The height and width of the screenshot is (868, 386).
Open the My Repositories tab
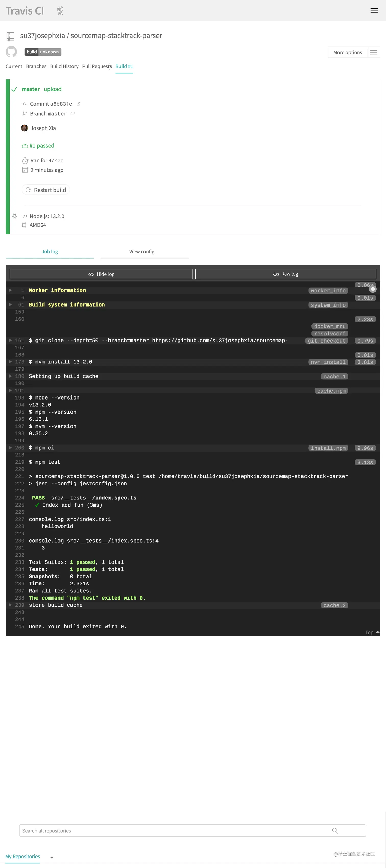point(22,857)
